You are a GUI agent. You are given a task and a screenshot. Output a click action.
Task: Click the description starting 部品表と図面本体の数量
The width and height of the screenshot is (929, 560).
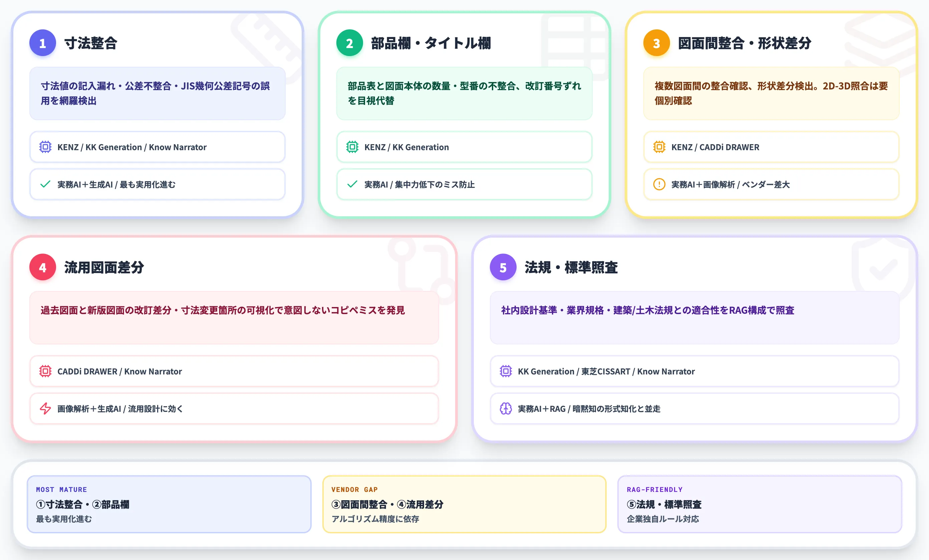(x=465, y=93)
